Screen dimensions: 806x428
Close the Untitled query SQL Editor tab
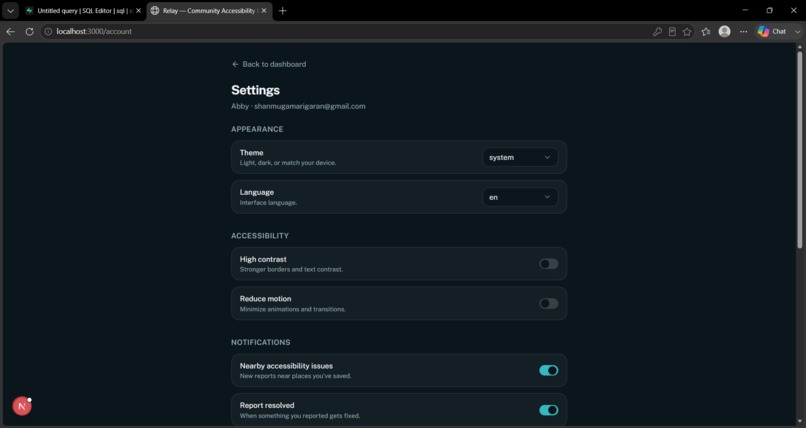point(138,10)
